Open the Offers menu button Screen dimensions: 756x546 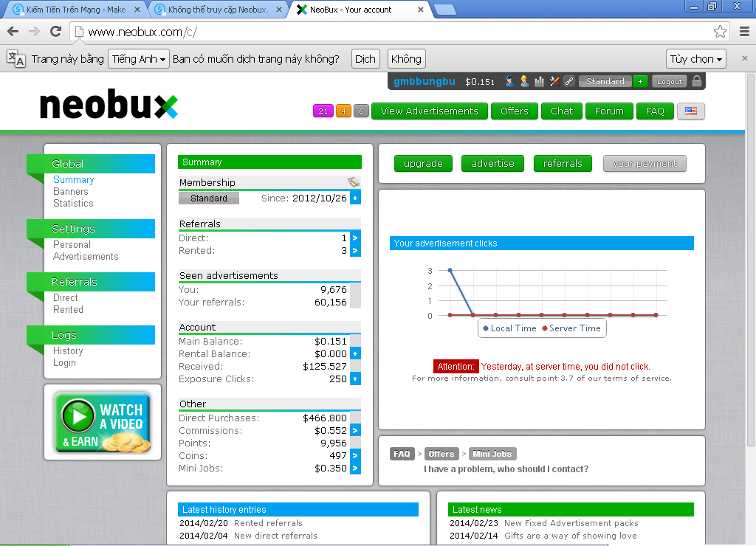tap(515, 111)
